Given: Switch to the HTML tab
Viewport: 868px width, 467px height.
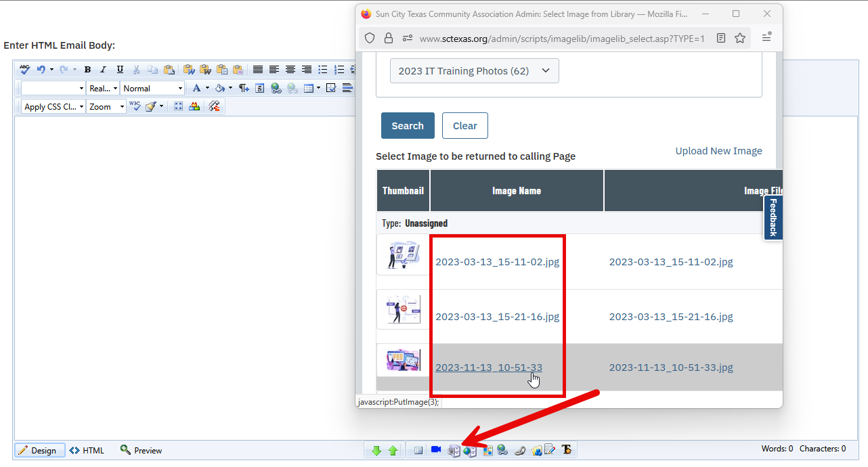Looking at the screenshot, I should click(87, 450).
